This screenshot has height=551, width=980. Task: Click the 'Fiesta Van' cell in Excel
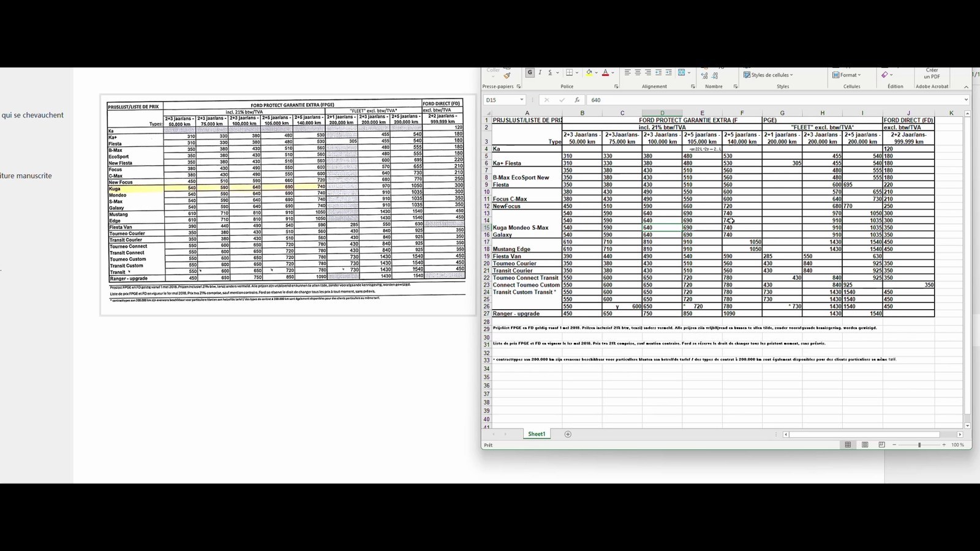coord(527,257)
